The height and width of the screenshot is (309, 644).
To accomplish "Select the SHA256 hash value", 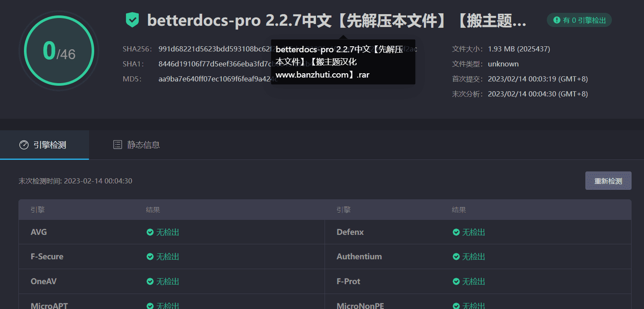I will click(x=287, y=49).
